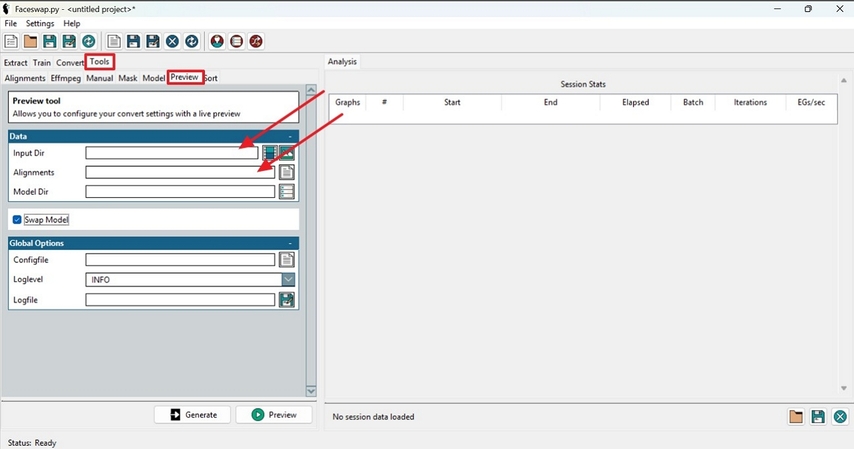Viewport: 854px width, 449px height.
Task: Browse for the Model Dir folder
Action: pyautogui.click(x=287, y=192)
